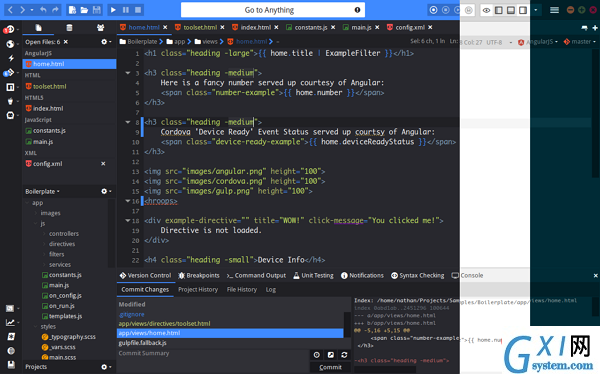Screen dimensions: 600x374
Task: Open the collaboration sidebar icon with people
Action: click(x=100, y=28)
